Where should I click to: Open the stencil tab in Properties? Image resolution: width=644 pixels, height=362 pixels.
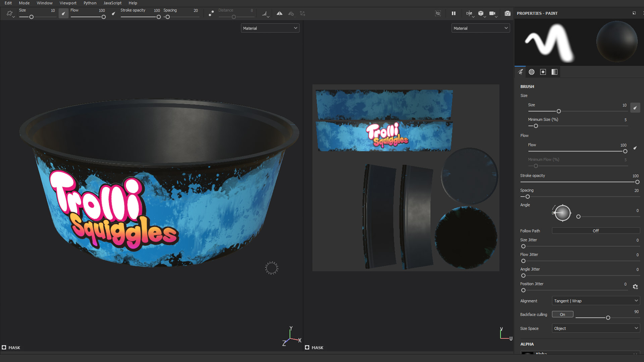pyautogui.click(x=543, y=72)
